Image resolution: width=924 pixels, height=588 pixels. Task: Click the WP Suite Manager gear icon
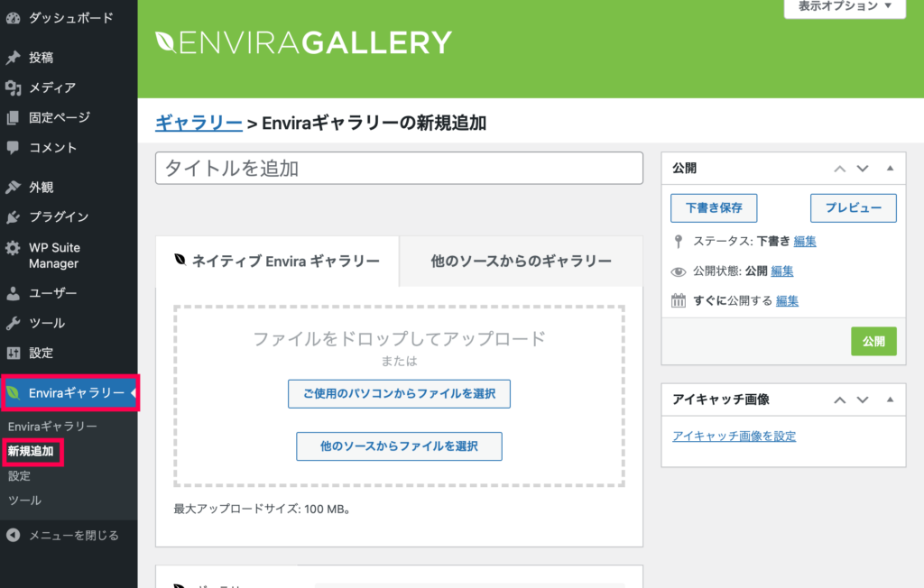pyautogui.click(x=13, y=247)
